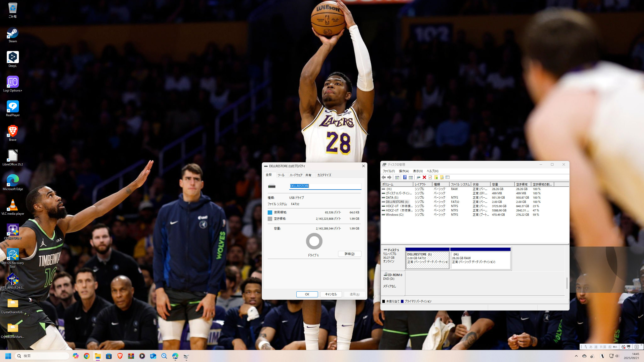Select the DELLRESTORE (I:) partition block
The width and height of the screenshot is (644, 362).
pos(427,260)
